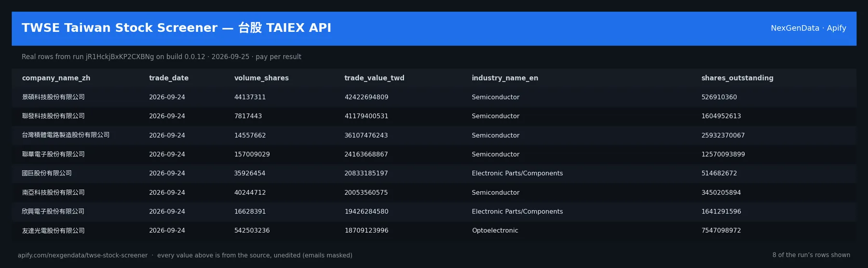Click shares outstanding 7547098972

point(721,230)
